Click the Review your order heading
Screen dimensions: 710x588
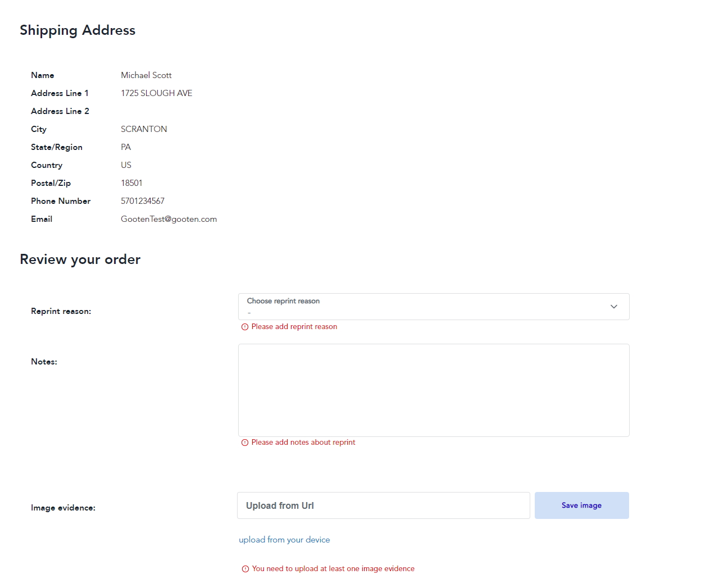[80, 259]
